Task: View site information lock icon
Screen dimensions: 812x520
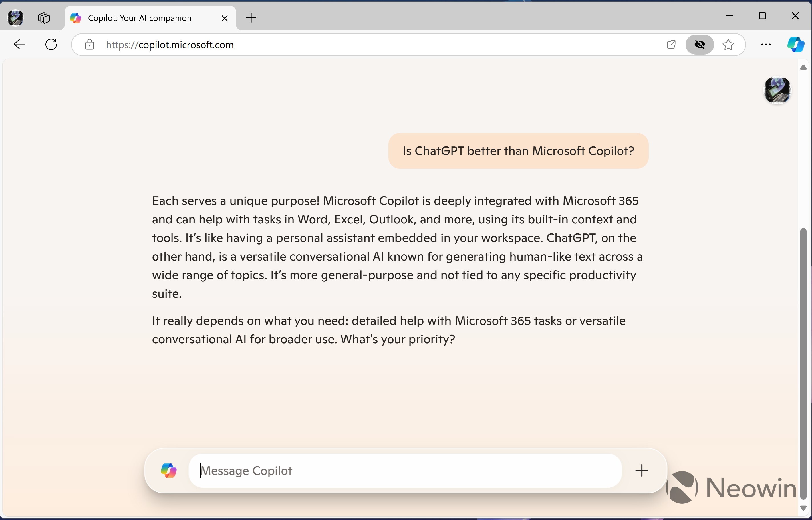Action: point(89,44)
